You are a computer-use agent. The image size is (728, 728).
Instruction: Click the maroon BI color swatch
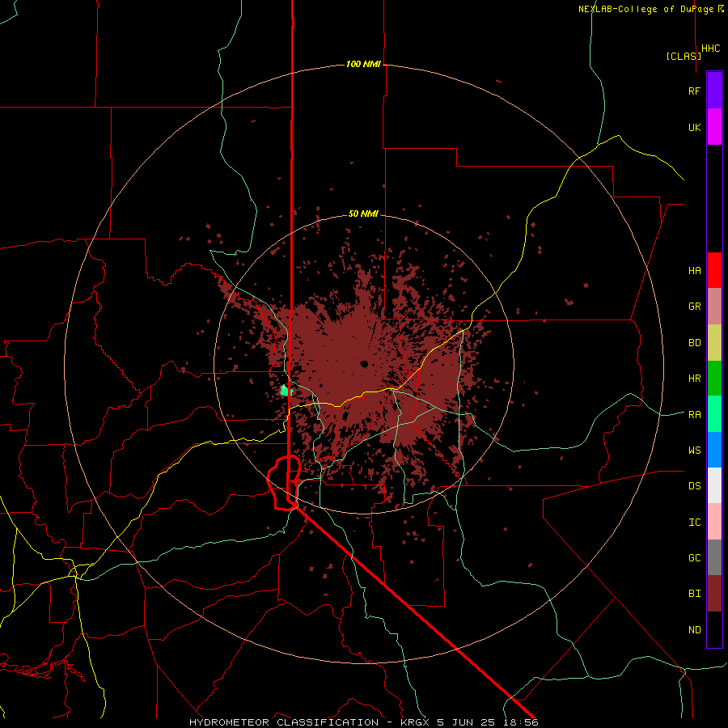714,594
